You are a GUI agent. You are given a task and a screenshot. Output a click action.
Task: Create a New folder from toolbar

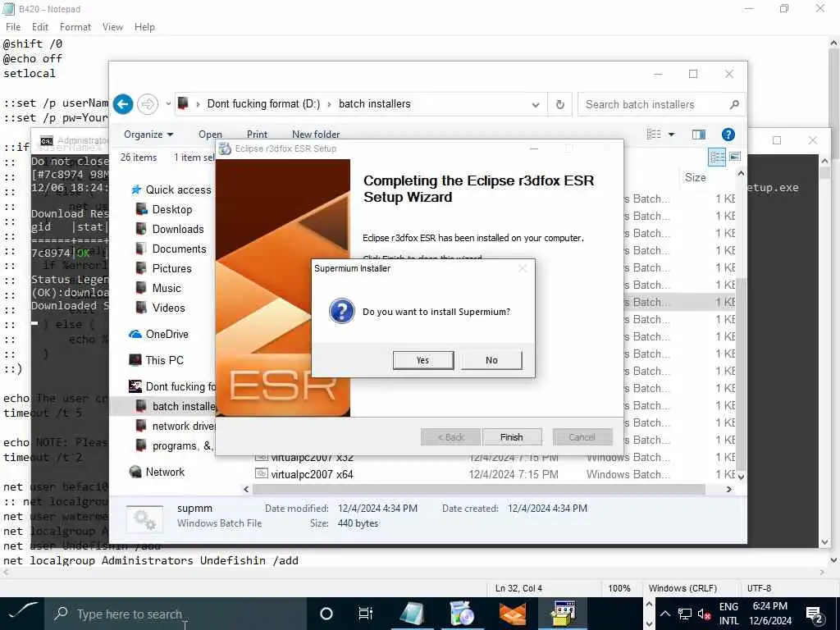point(316,135)
